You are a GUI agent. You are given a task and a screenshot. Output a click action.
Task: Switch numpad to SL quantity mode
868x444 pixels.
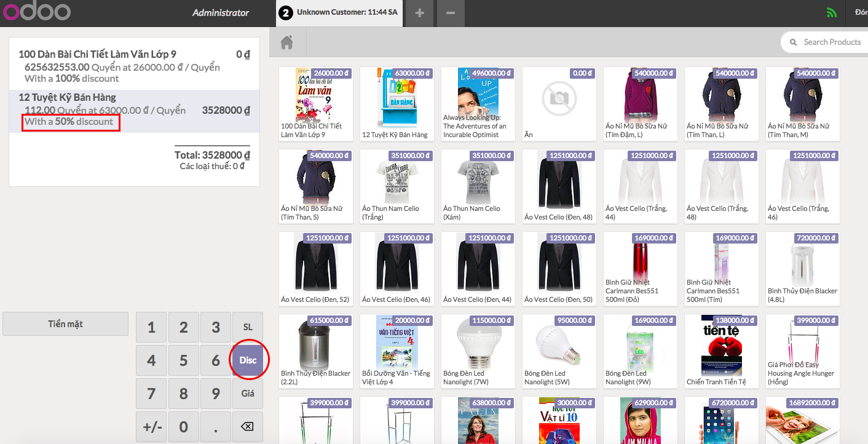click(248, 327)
